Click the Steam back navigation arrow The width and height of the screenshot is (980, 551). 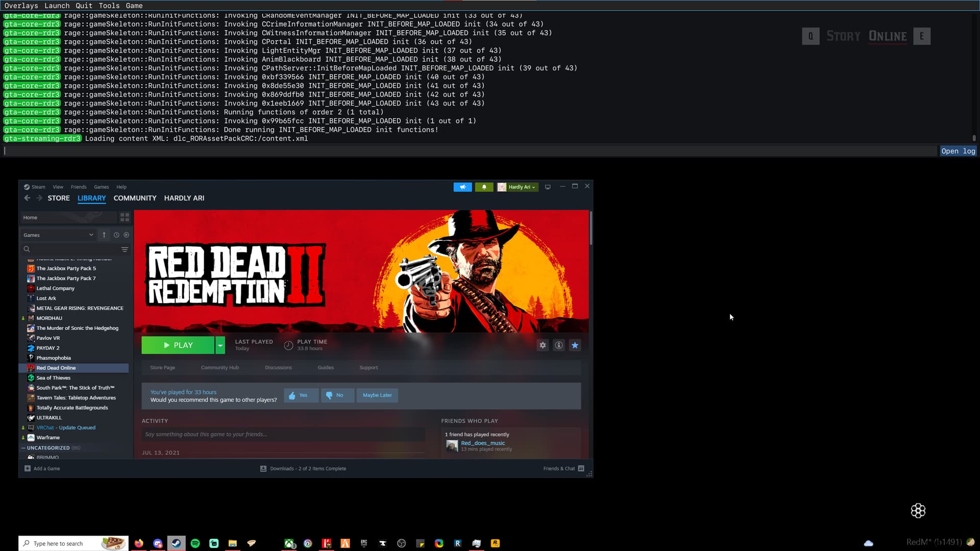coord(27,198)
